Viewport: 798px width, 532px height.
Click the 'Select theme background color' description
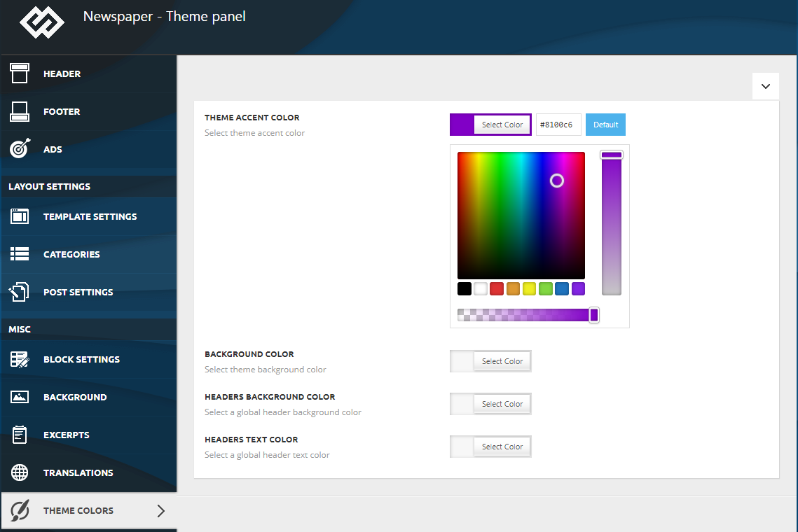(265, 369)
